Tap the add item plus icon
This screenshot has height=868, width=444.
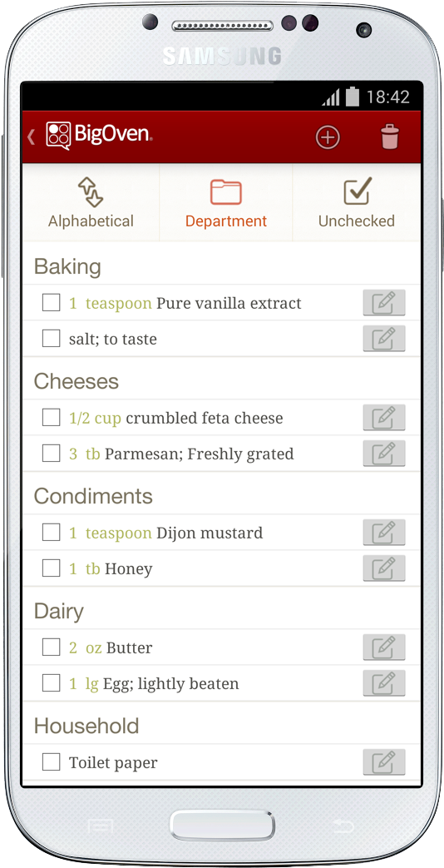(x=328, y=137)
